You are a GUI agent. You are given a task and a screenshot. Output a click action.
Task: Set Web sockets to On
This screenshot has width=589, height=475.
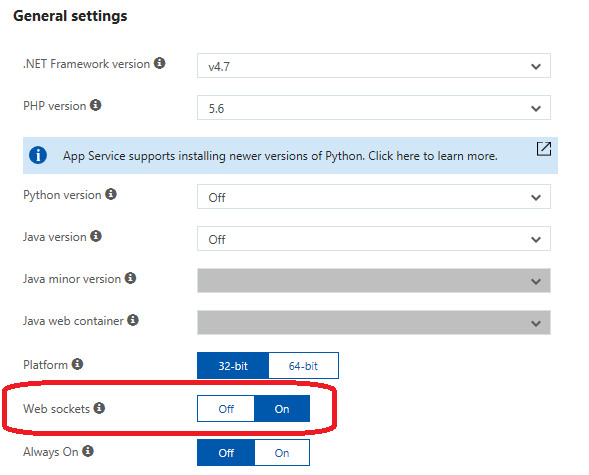click(282, 409)
